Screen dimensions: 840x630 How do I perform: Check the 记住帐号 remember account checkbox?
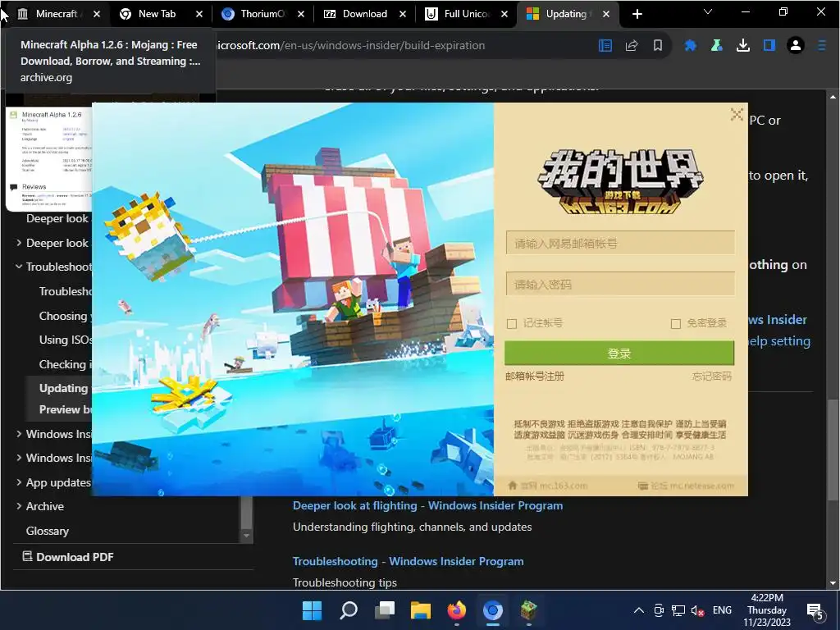coord(512,323)
